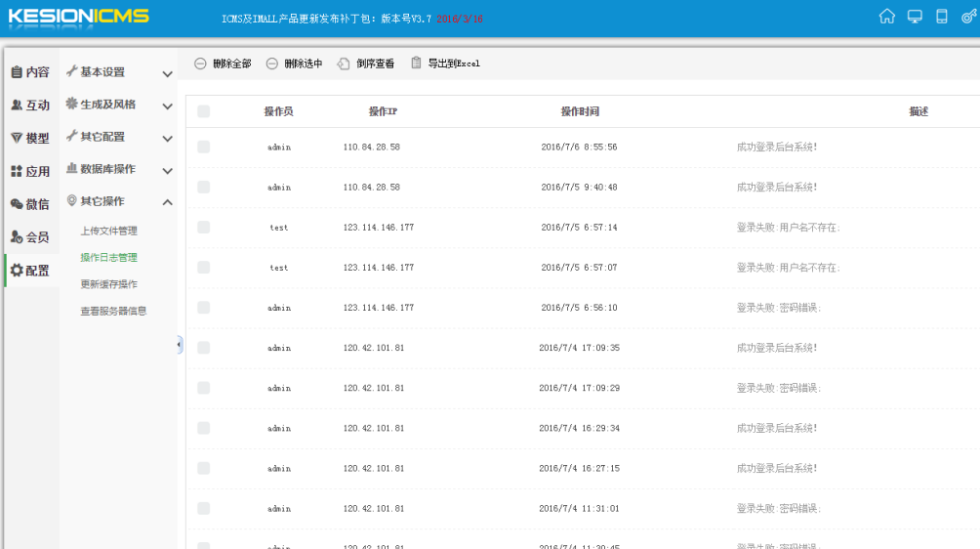Click the desktop monitor icon in header

pyautogui.click(x=915, y=17)
